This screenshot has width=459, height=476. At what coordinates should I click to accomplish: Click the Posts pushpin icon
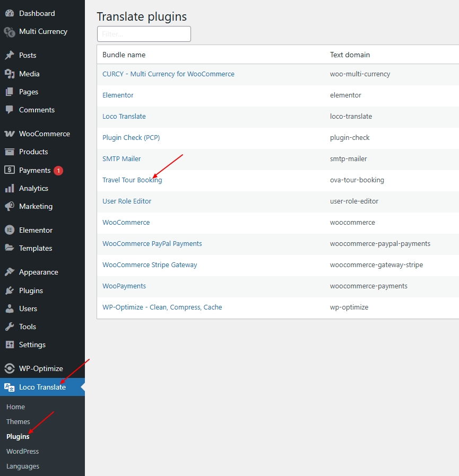pyautogui.click(x=10, y=55)
